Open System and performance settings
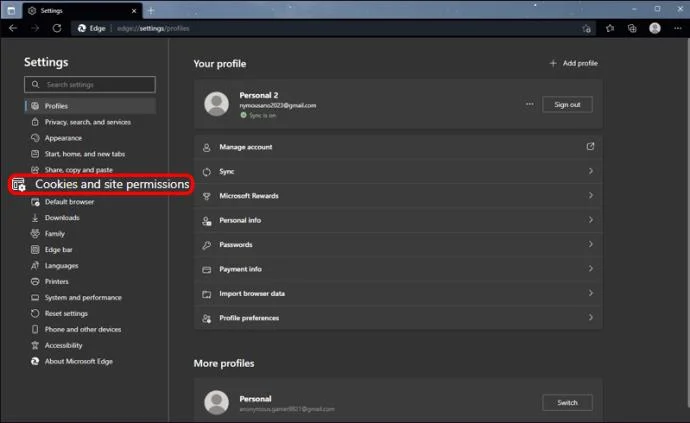This screenshot has height=423, width=690. [83, 298]
